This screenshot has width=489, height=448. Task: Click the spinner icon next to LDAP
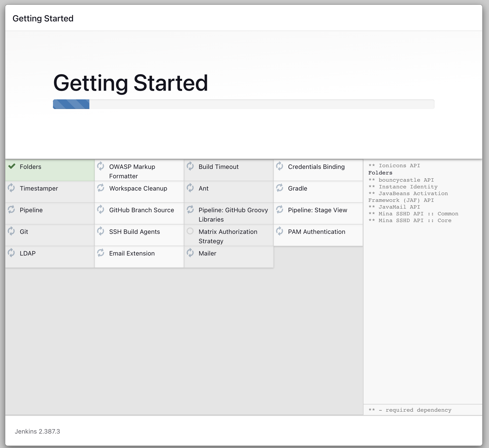coord(11,253)
